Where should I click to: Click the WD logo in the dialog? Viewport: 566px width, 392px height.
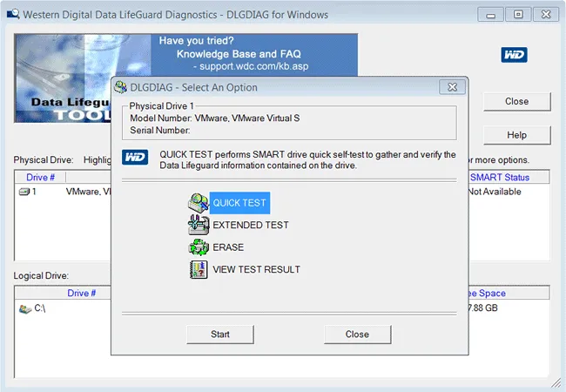[135, 158]
